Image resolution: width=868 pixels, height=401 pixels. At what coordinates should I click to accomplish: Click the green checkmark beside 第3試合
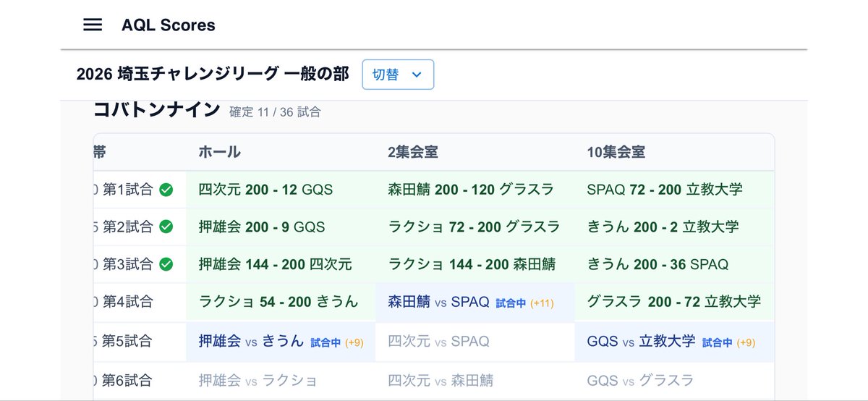[x=166, y=264]
